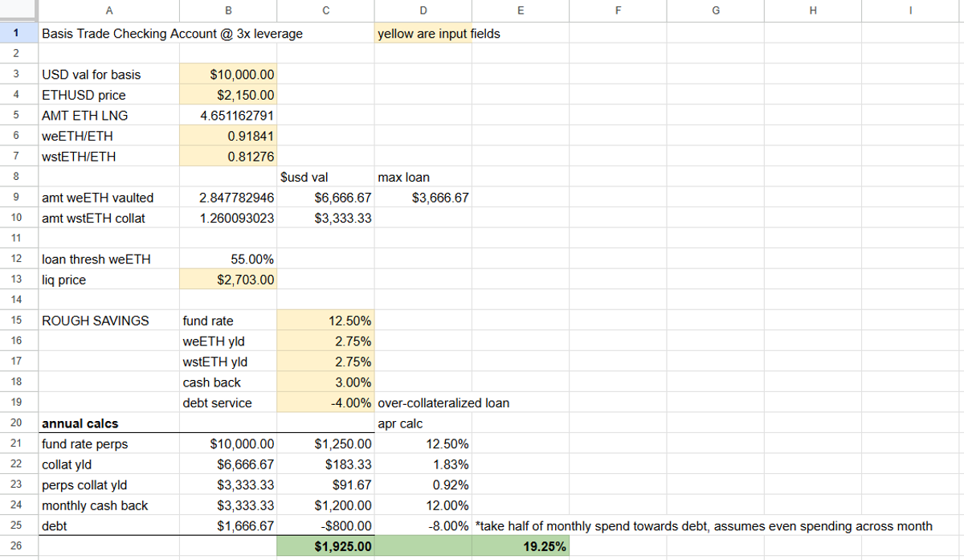Viewport: 964px width, 560px height.
Task: Select column C header
Action: (325, 11)
